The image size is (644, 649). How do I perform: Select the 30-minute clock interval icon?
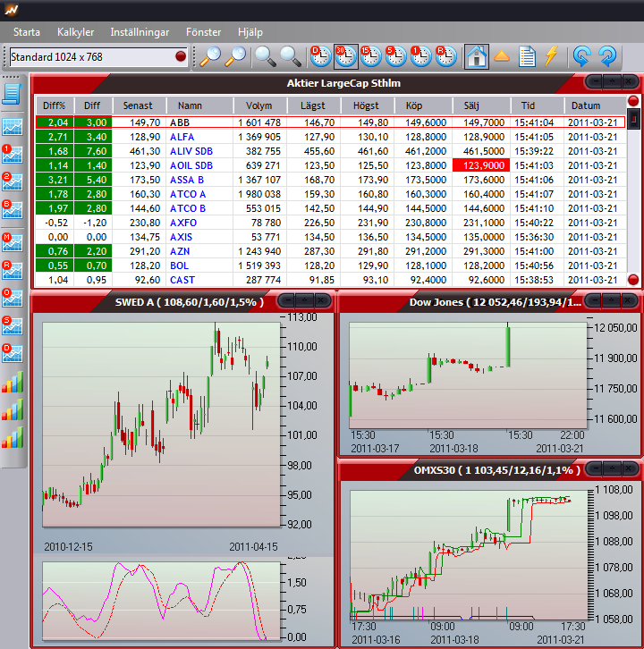click(346, 56)
